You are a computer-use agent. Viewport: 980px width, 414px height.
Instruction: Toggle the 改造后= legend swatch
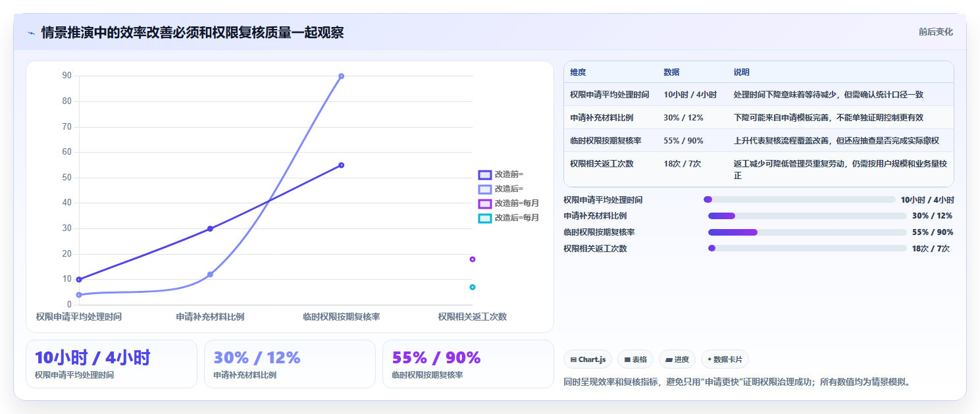pyautogui.click(x=484, y=189)
